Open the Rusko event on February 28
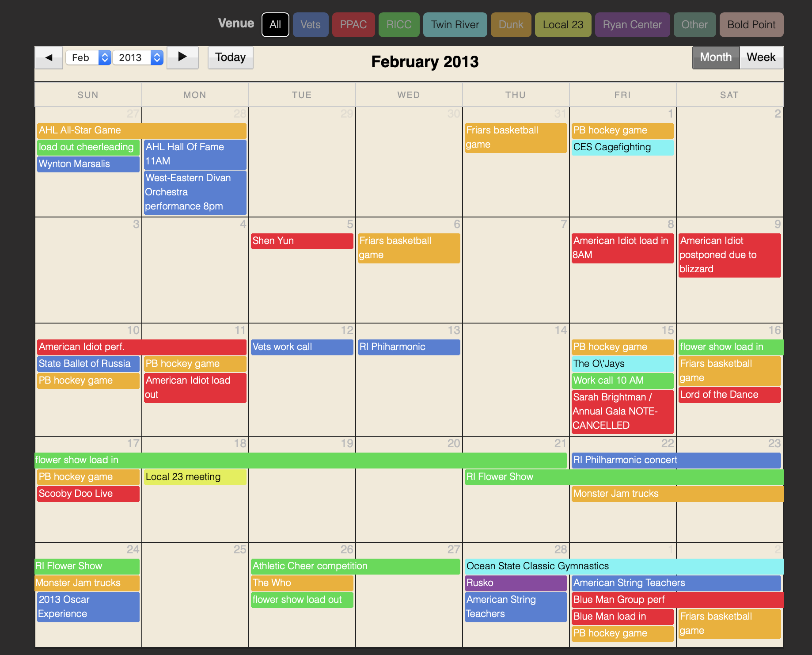The height and width of the screenshot is (655, 812). [515, 583]
